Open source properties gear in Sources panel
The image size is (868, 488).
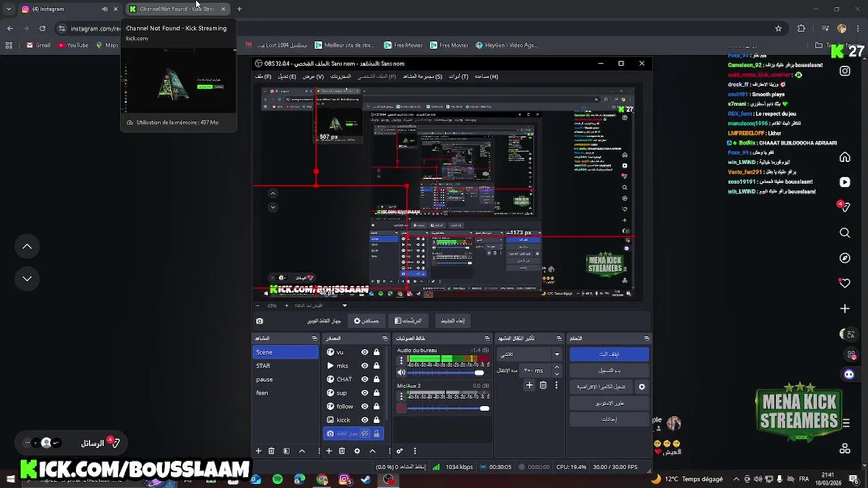pos(357,451)
